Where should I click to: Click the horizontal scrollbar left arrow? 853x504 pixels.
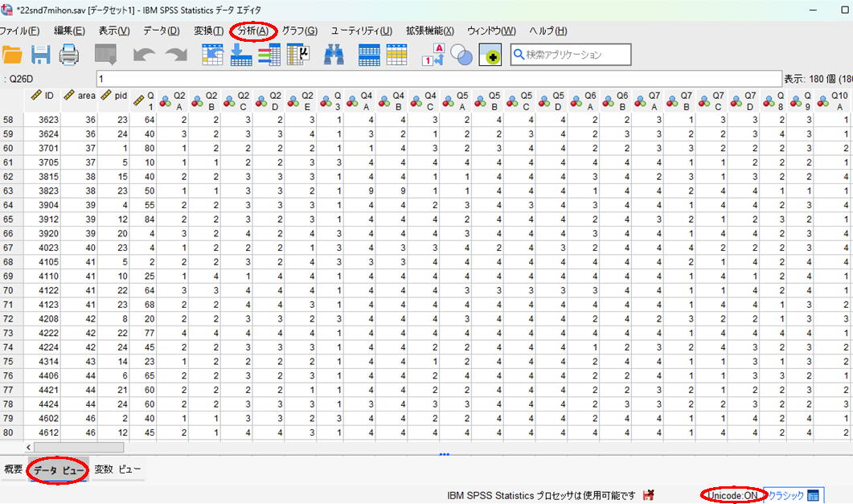pos(29,448)
